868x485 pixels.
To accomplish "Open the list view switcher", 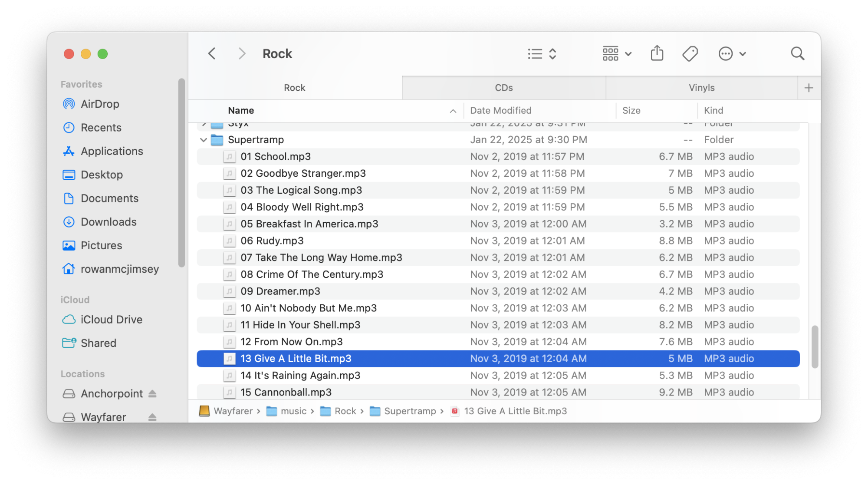I will [x=542, y=54].
